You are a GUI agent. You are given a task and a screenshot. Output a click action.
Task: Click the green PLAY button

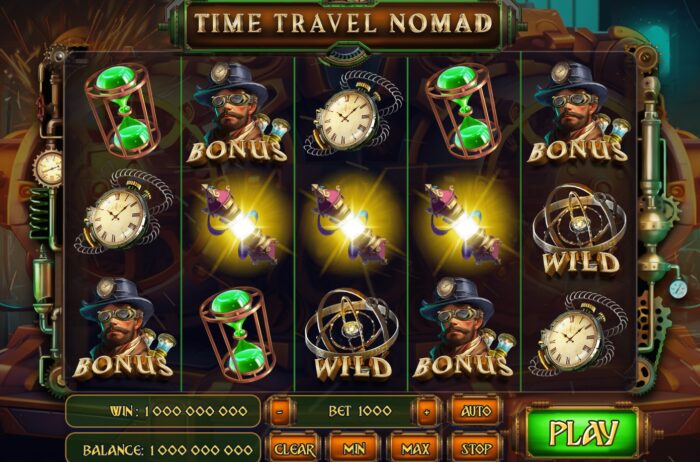pyautogui.click(x=583, y=433)
